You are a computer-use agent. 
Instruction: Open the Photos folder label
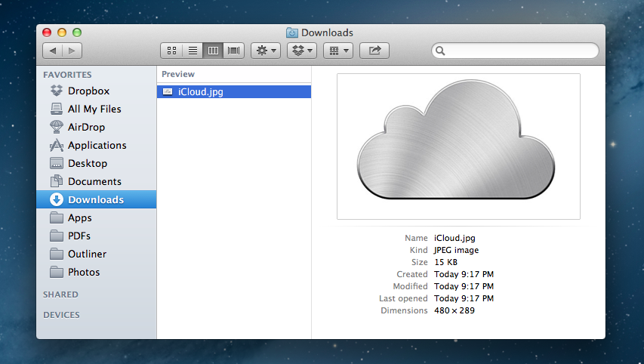pyautogui.click(x=84, y=272)
